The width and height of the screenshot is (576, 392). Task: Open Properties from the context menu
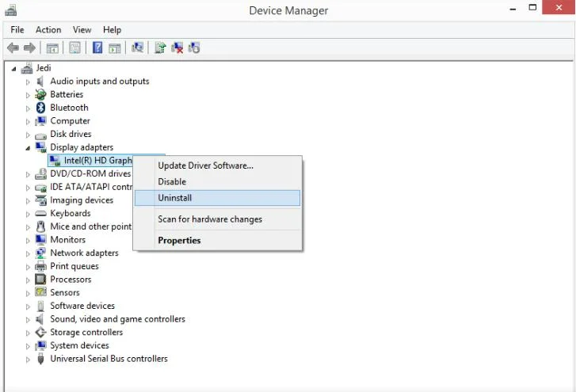pyautogui.click(x=217, y=241)
